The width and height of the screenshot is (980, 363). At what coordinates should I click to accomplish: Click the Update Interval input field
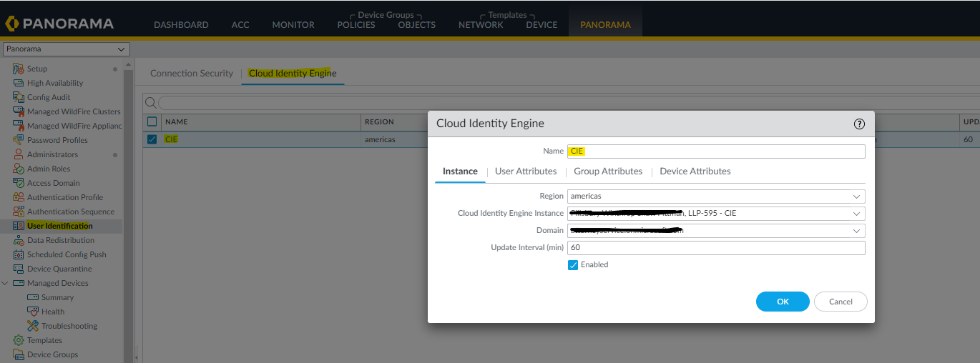715,247
